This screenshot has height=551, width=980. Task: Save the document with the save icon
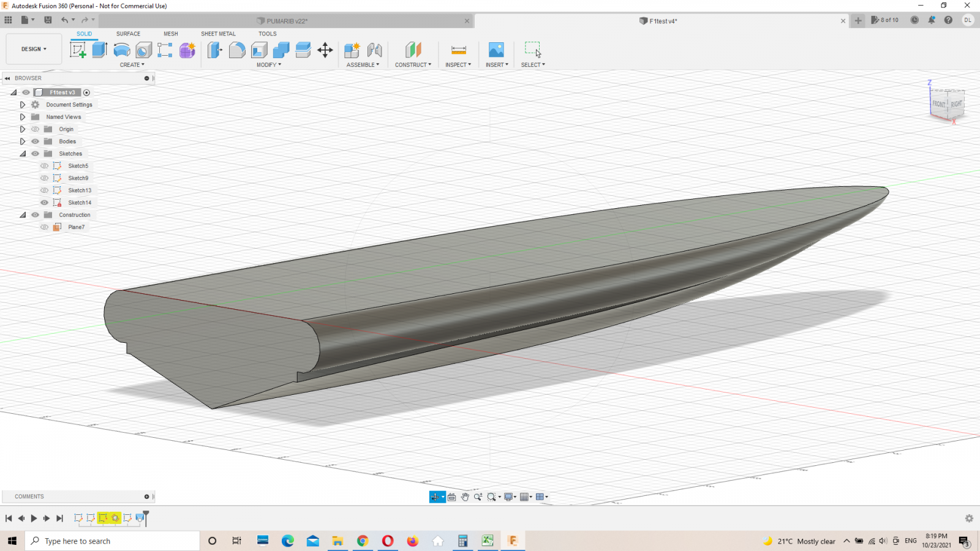pyautogui.click(x=48, y=20)
